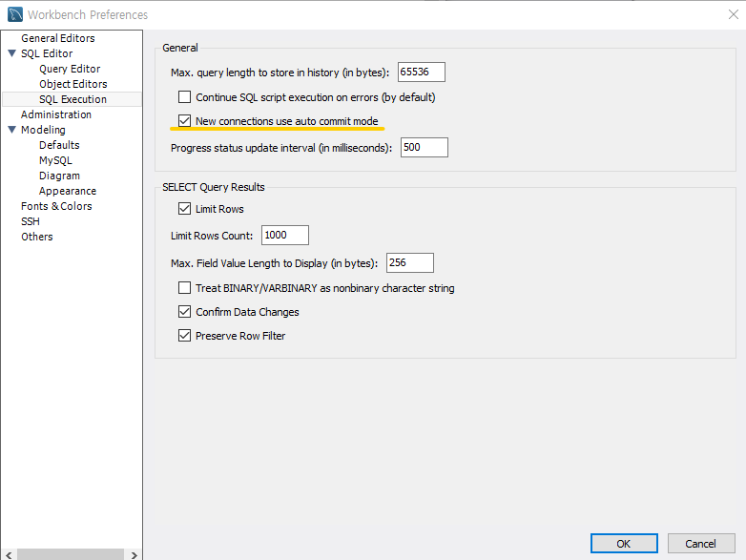Click the MySQL Workbench dolphin icon in title bar
Screen dimensions: 746x560
pyautogui.click(x=15, y=14)
